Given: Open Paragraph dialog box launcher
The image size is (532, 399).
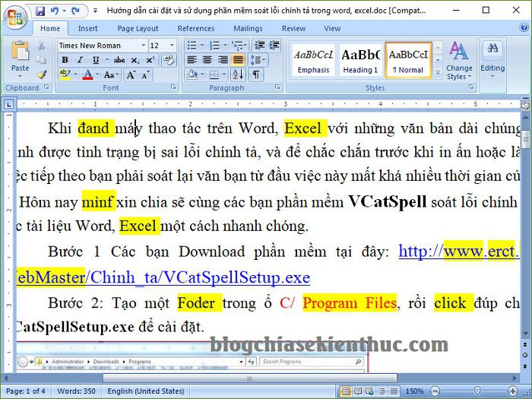Looking at the screenshot, I should point(277,87).
